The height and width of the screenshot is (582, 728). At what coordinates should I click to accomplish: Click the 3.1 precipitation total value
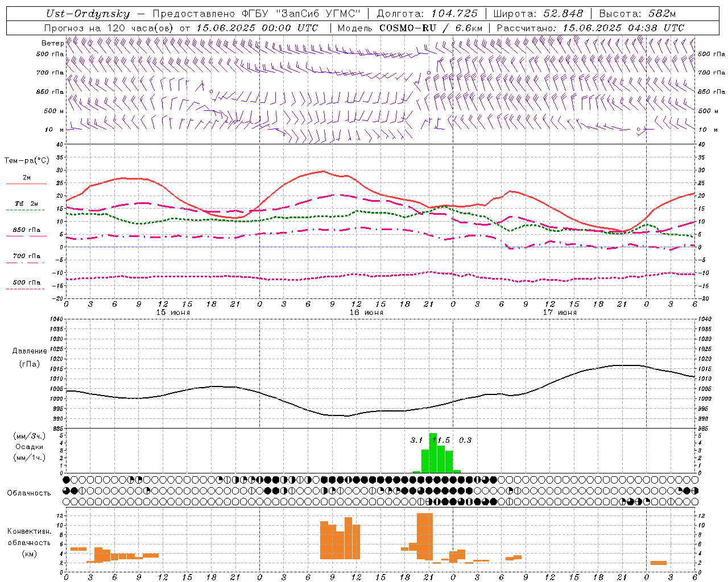point(416,440)
